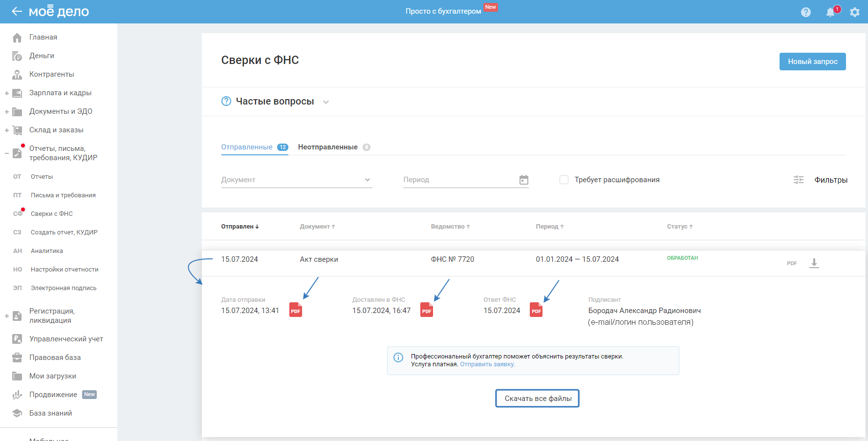The width and height of the screenshot is (868, 441).
Task: Sort the table by Документ column
Action: tap(318, 227)
